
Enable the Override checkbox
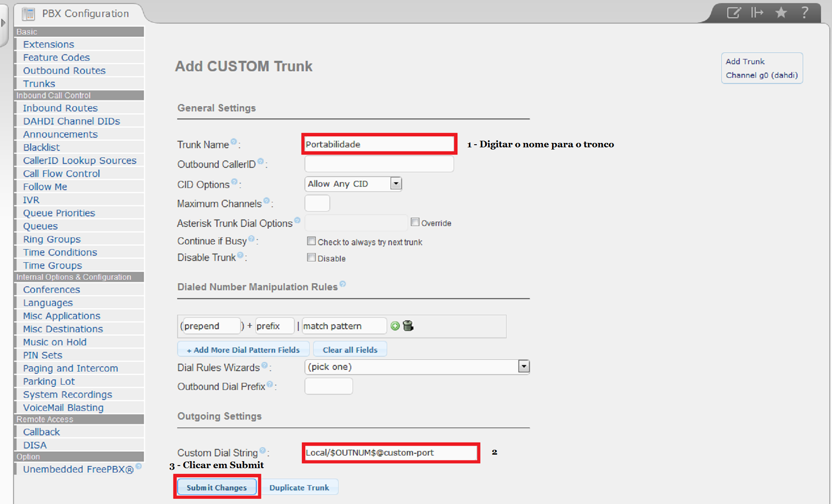415,222
